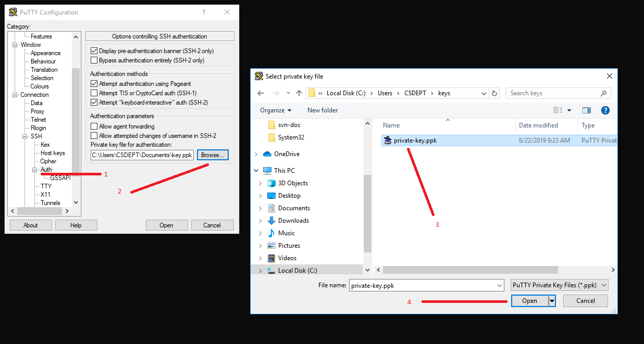Toggle Attempt keyboard-interactive auth checkbox
644x344 pixels.
tap(94, 103)
